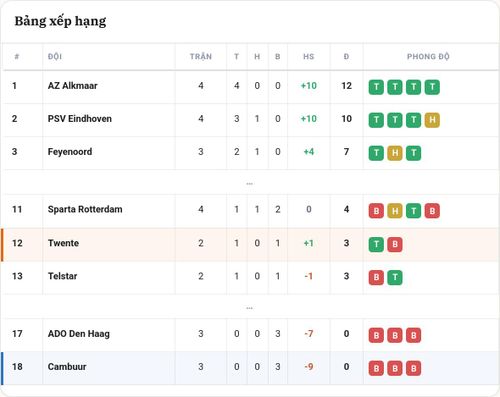Click the green T badge in Sparta Rotterdam row

pyautogui.click(x=413, y=211)
